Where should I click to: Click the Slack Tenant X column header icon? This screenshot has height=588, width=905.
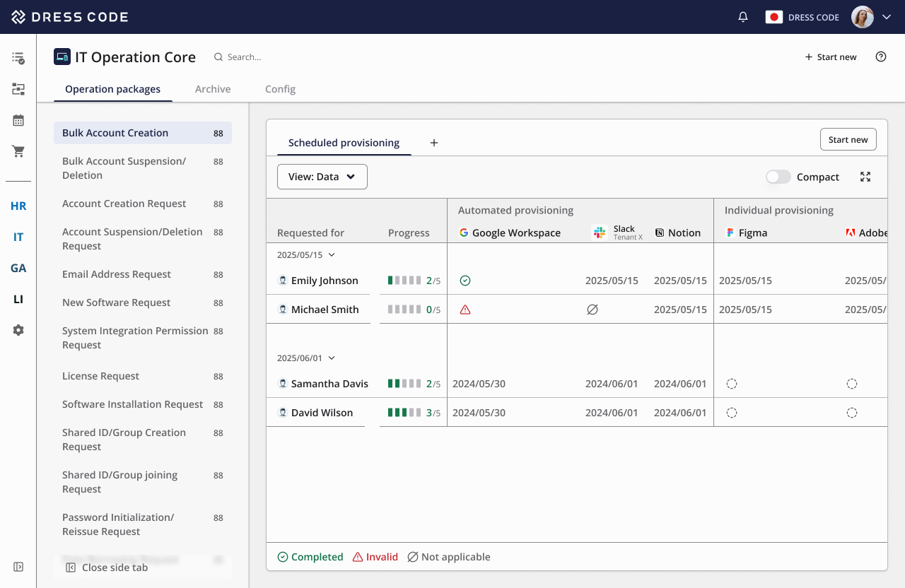[x=599, y=232]
